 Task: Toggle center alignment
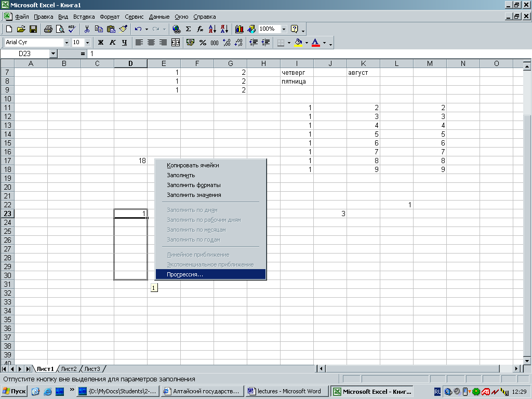pyautogui.click(x=151, y=43)
